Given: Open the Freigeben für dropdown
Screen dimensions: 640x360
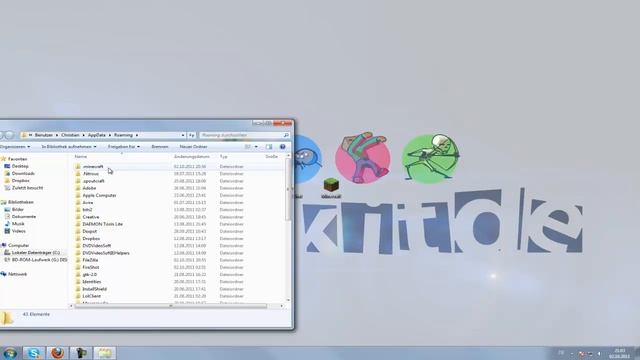Looking at the screenshot, I should pos(124,147).
